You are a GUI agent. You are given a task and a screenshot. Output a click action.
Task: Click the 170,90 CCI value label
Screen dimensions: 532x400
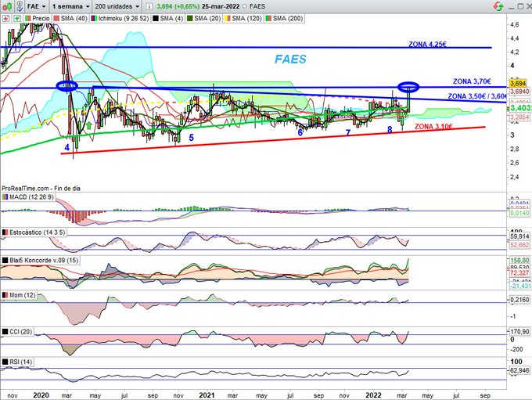click(x=519, y=331)
